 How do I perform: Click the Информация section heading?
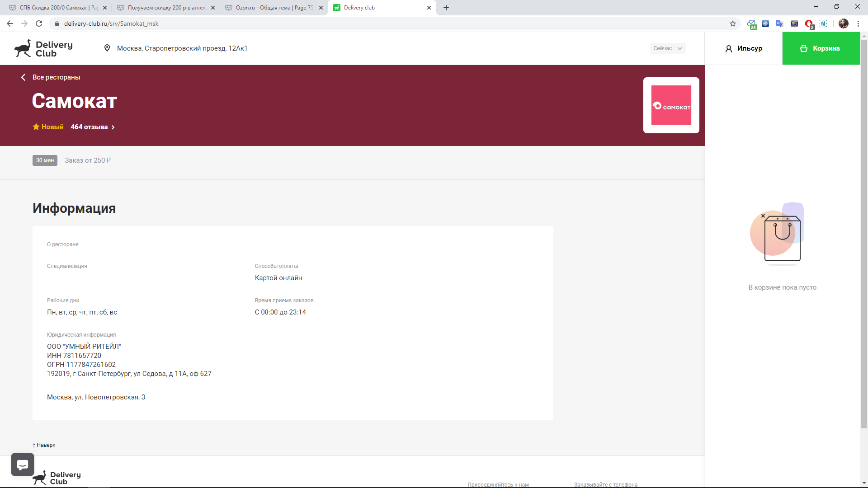[74, 208]
